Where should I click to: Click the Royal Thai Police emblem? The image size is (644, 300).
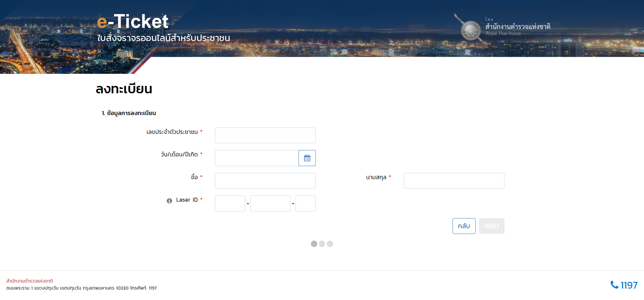point(471,30)
